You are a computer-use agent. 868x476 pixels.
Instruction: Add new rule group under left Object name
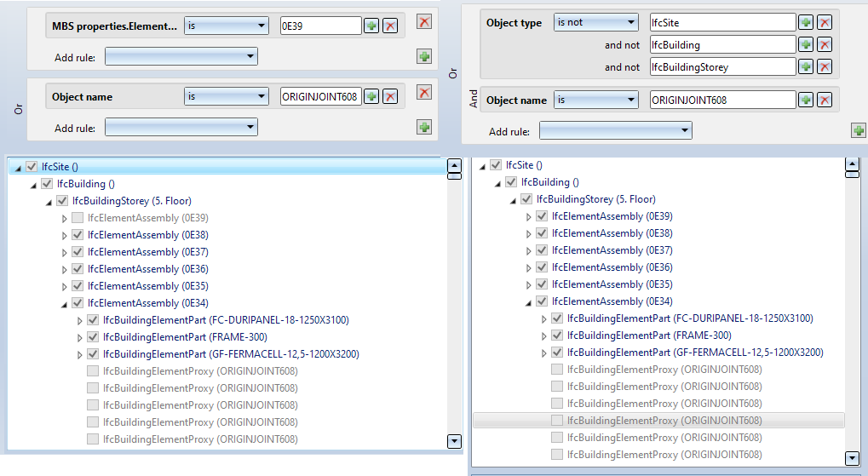423,127
